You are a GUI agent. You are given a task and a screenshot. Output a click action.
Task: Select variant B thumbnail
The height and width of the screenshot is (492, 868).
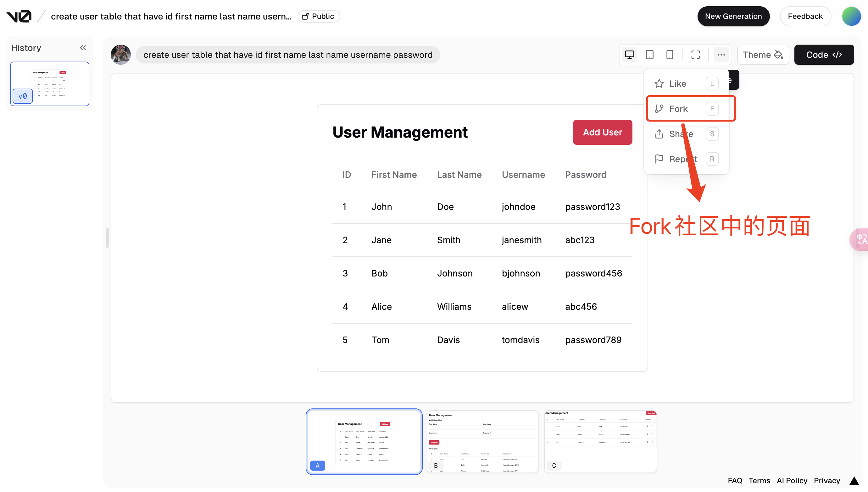click(x=482, y=441)
